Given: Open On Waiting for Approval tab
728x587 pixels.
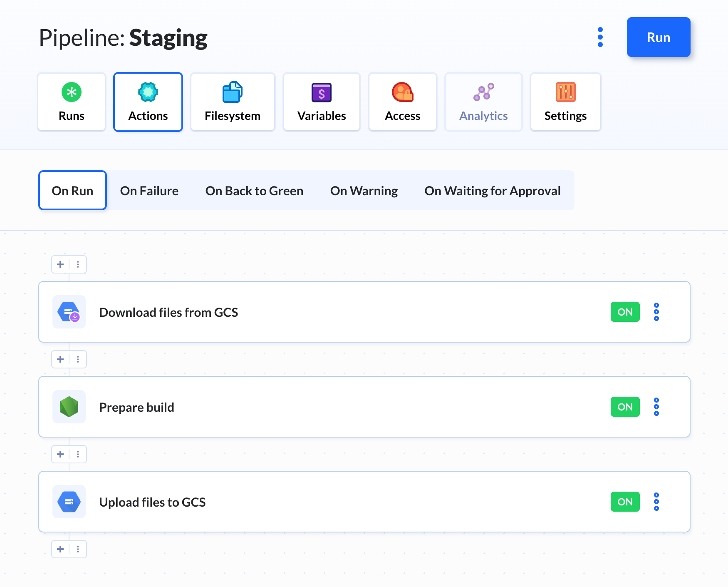Looking at the screenshot, I should (493, 191).
